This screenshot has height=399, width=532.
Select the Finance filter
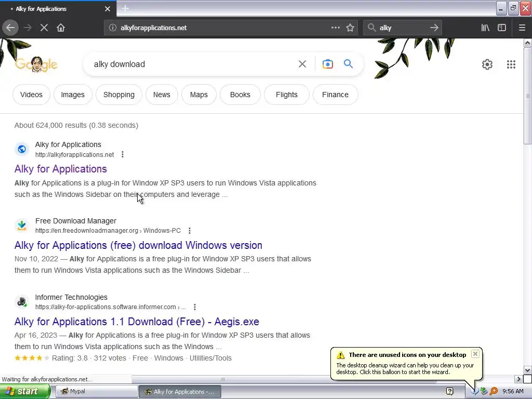tap(335, 95)
